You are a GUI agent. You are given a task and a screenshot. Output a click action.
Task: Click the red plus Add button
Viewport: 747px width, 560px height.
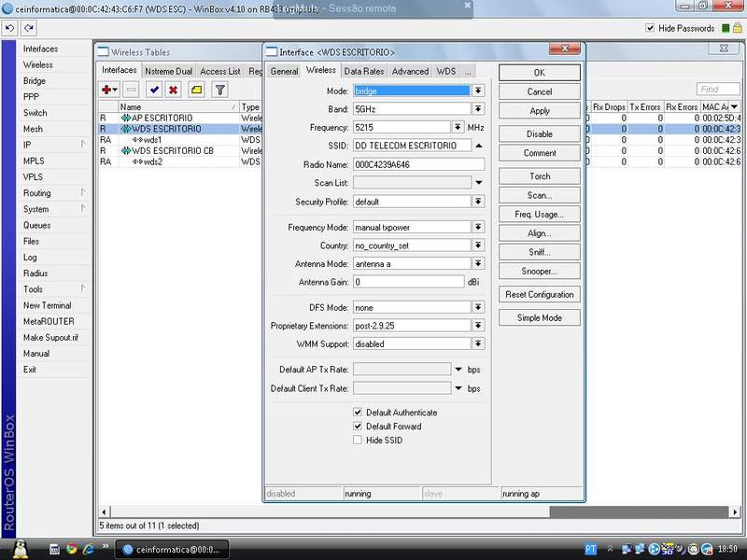click(109, 90)
